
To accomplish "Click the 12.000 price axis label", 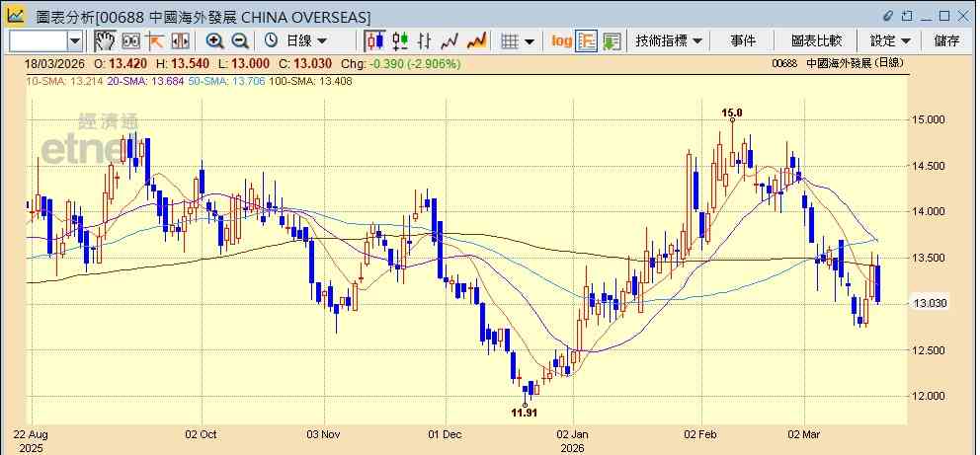I will pyautogui.click(x=929, y=397).
